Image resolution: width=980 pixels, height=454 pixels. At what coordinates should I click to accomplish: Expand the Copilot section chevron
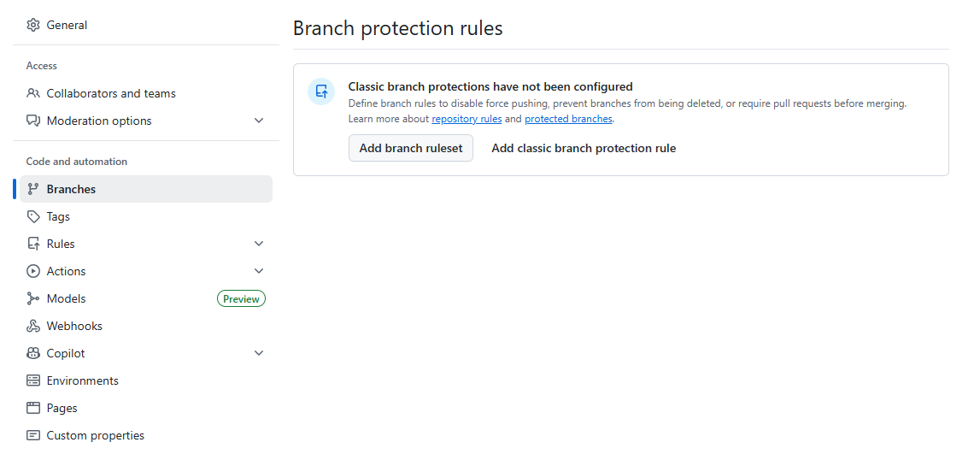[259, 353]
